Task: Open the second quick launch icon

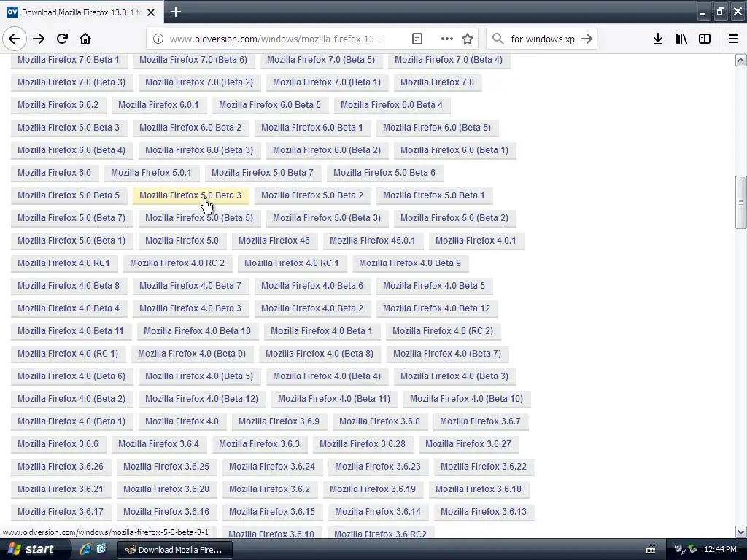Action: (101, 549)
